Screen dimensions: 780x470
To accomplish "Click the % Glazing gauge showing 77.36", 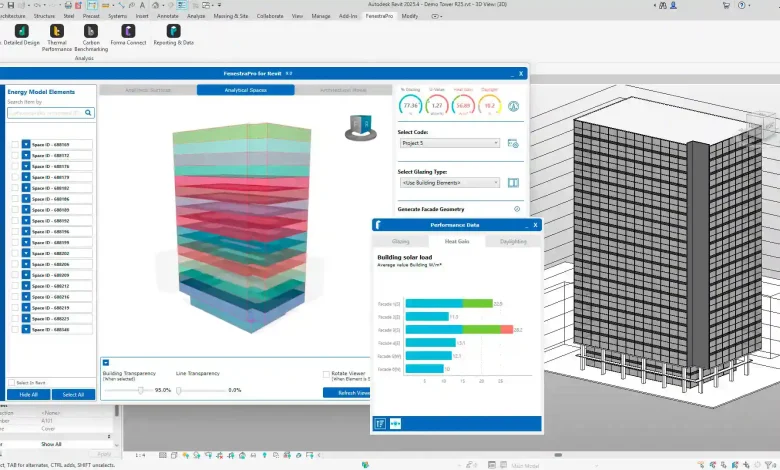I will click(x=410, y=105).
